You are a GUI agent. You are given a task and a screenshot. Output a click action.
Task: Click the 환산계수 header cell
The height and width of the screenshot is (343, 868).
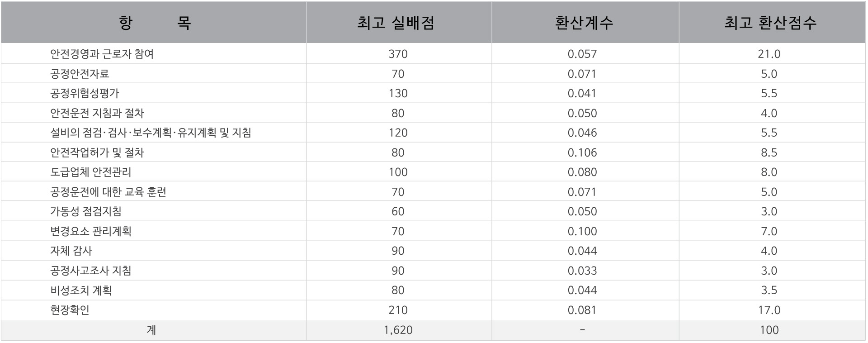[x=584, y=23]
